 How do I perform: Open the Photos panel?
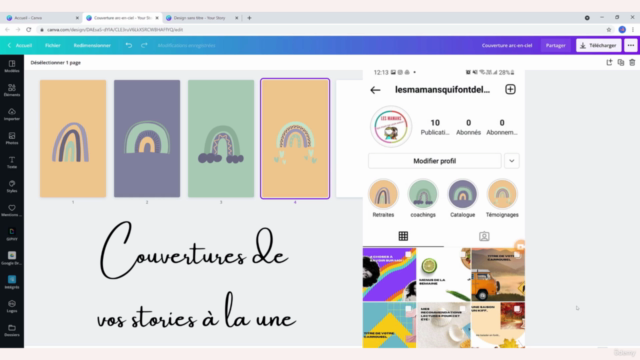click(12, 138)
